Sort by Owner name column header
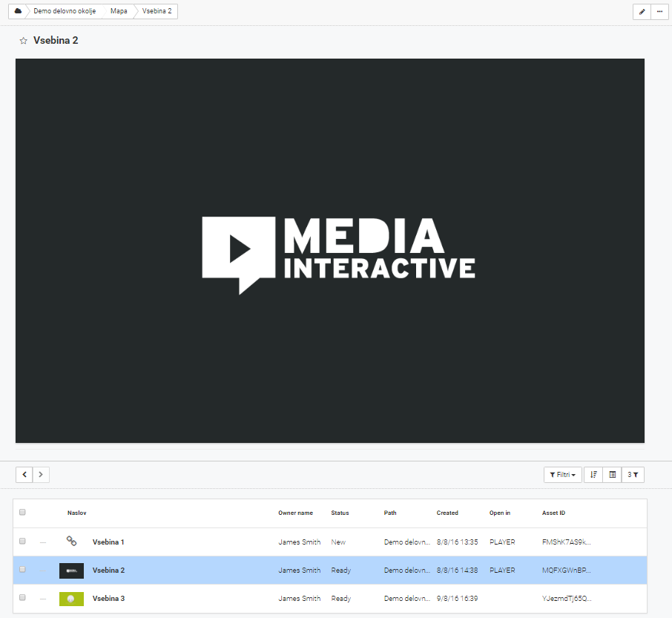This screenshot has height=618, width=672. pos(296,513)
